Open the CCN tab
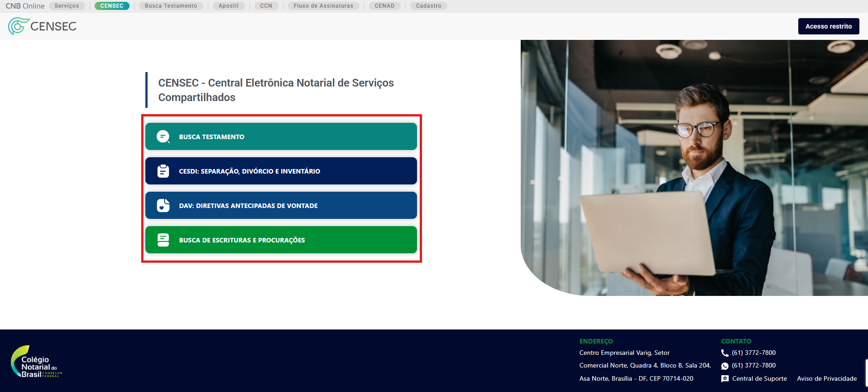Viewport: 868px width, 392px height. click(x=266, y=6)
